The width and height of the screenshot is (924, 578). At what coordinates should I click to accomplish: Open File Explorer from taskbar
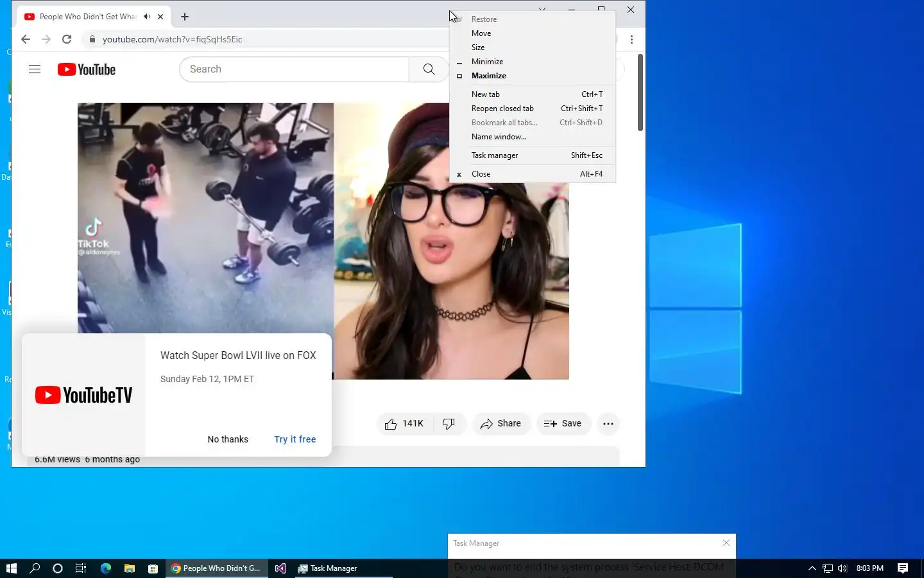click(130, 568)
